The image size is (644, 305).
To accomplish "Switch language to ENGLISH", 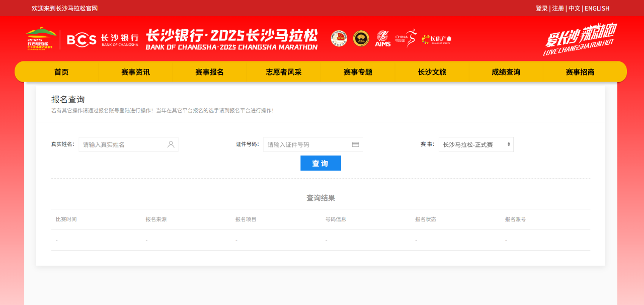I will [597, 8].
